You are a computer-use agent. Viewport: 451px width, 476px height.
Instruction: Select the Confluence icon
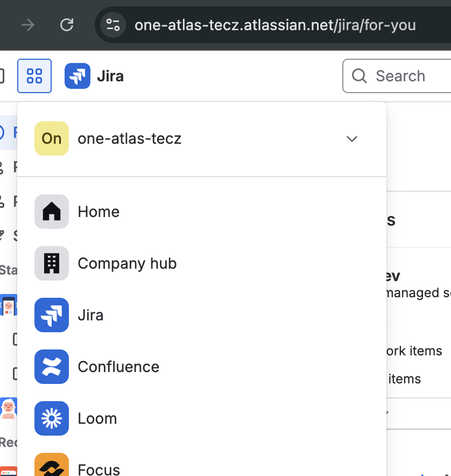tap(52, 367)
